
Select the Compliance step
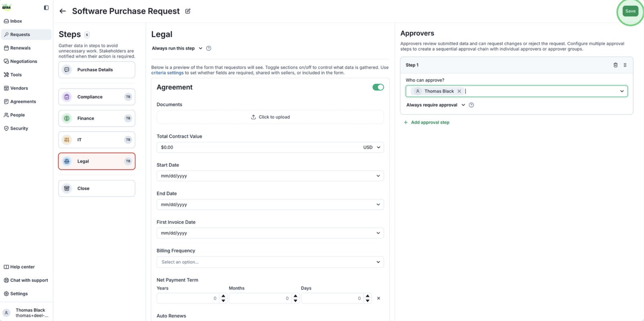[97, 97]
